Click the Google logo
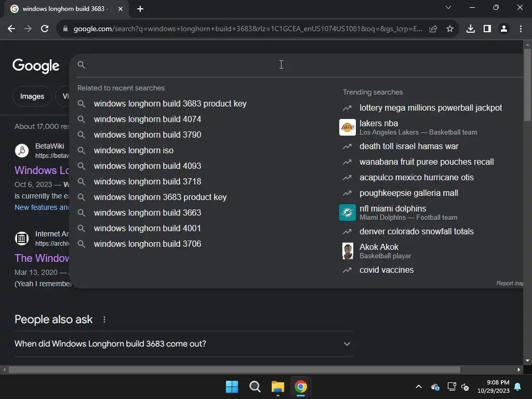The height and width of the screenshot is (399, 532). coord(36,65)
